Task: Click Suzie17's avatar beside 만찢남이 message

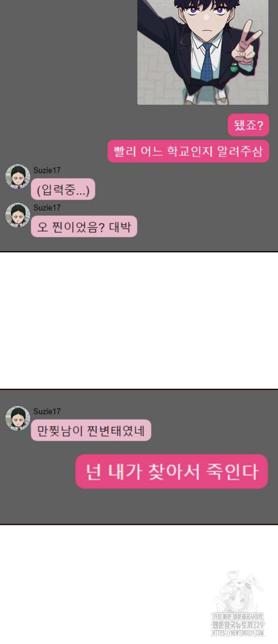Action: [x=18, y=418]
